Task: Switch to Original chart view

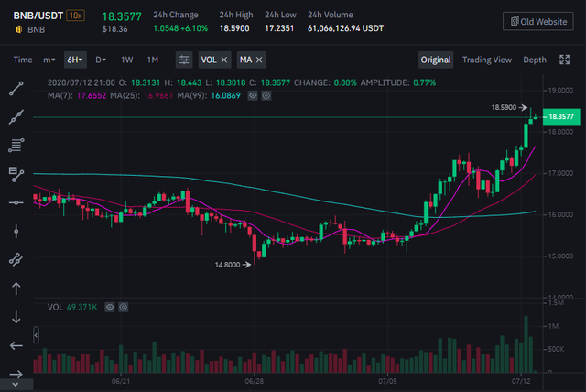Action: click(x=436, y=60)
